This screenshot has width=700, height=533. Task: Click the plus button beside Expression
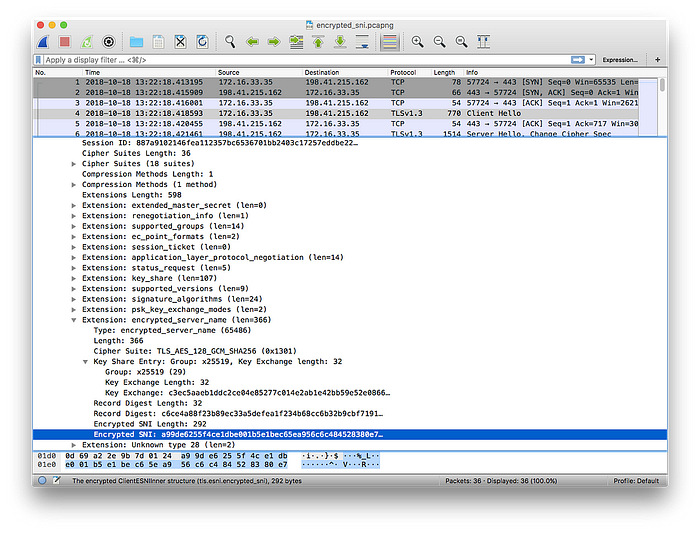pos(658,60)
